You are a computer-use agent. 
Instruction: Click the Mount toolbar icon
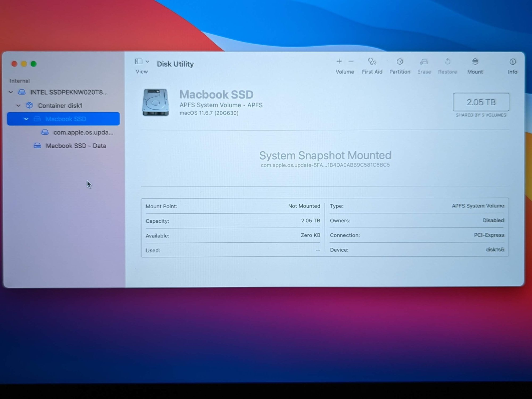(x=475, y=62)
